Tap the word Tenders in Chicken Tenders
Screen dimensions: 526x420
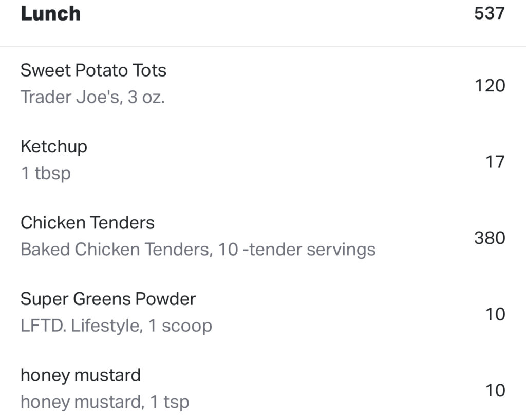(x=122, y=222)
